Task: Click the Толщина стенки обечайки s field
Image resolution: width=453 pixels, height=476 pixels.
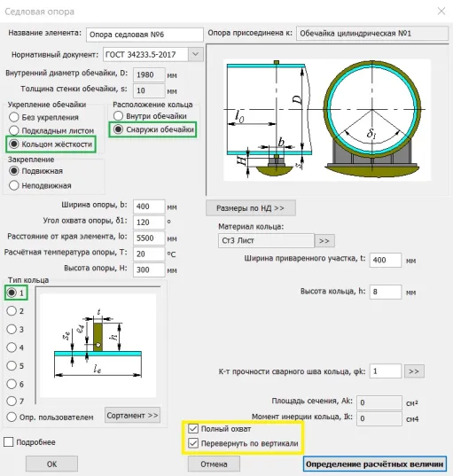Action: pyautogui.click(x=149, y=90)
